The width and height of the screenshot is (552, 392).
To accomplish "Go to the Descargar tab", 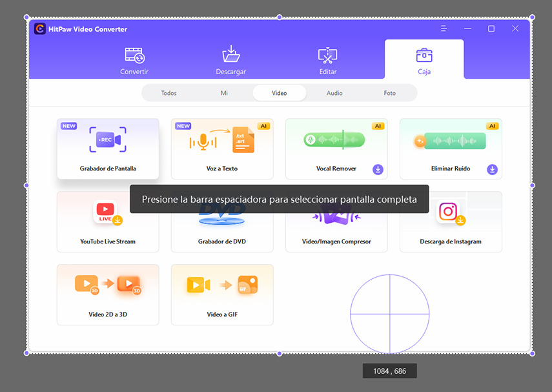I will tap(231, 61).
